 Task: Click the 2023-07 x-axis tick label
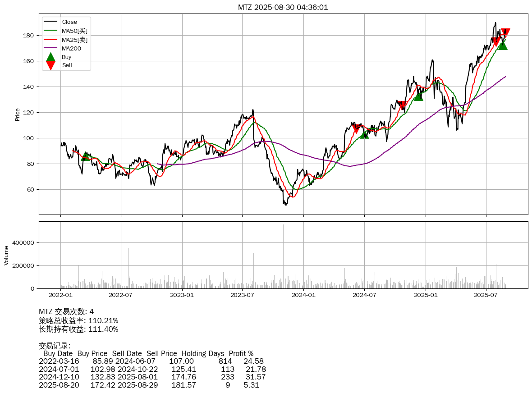coord(243,295)
